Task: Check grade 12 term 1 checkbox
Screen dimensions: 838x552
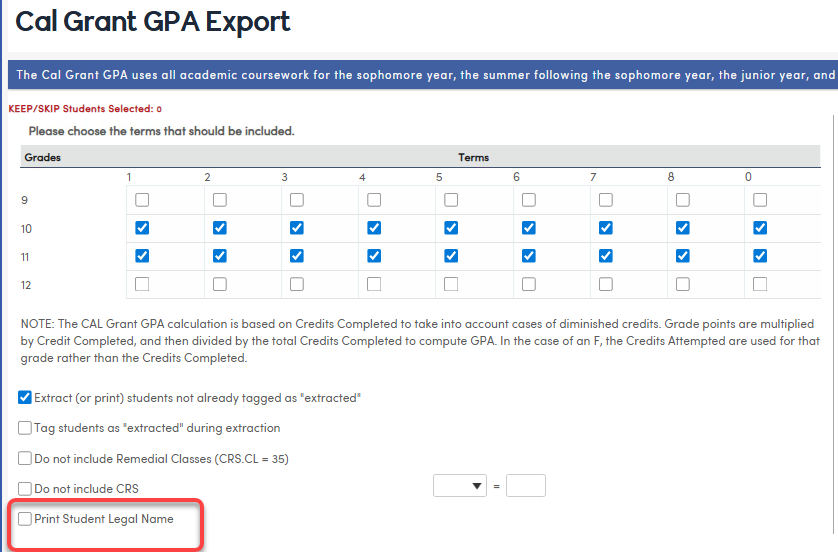Action: 142,284
